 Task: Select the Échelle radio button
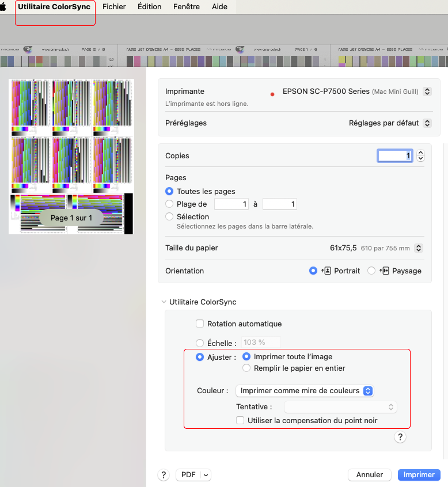[200, 343]
